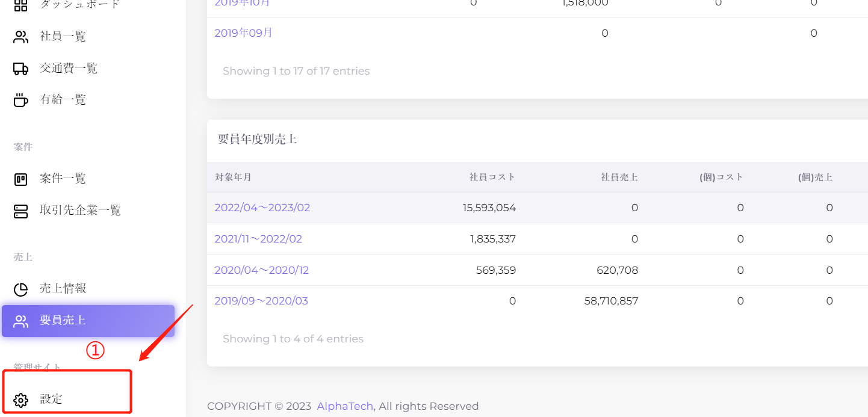Open 社員一覧 in the sidebar
This screenshot has width=868, height=417.
coord(63,37)
